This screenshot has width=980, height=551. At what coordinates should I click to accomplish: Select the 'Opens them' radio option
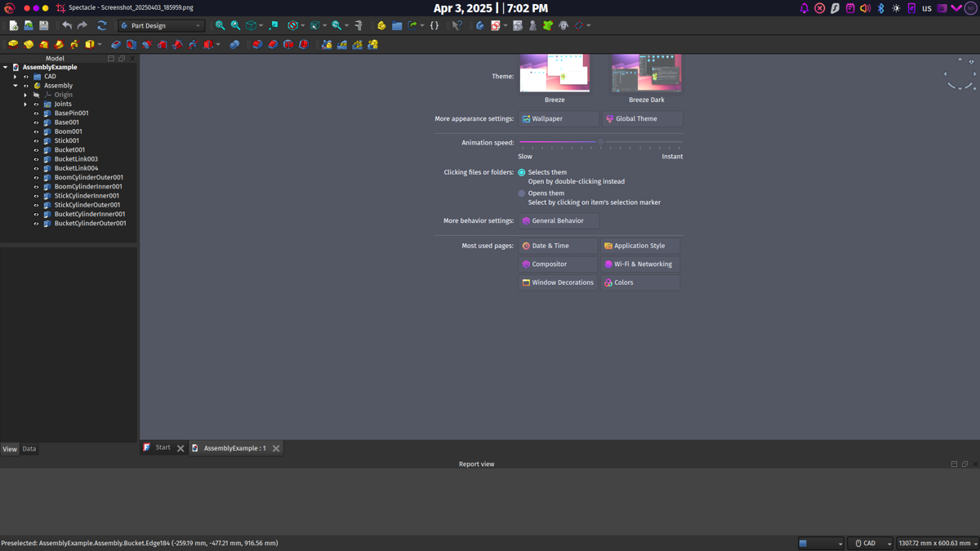pyautogui.click(x=522, y=193)
